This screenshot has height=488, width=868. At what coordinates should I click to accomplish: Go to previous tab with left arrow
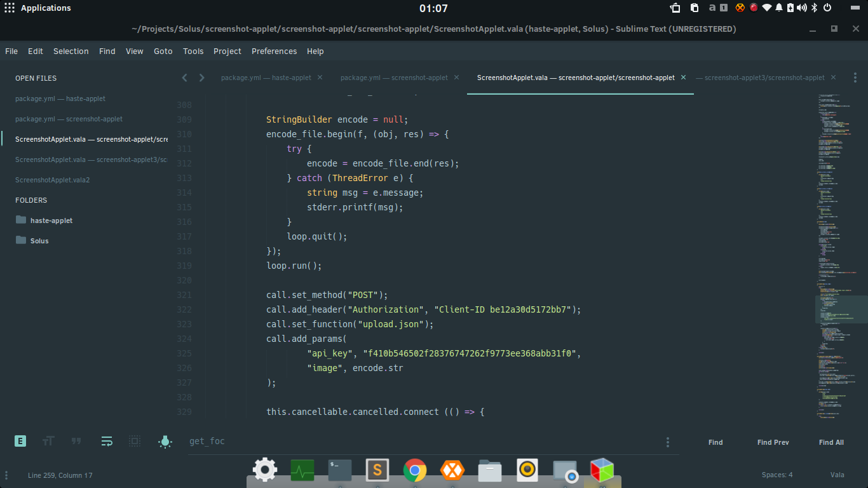(x=184, y=78)
